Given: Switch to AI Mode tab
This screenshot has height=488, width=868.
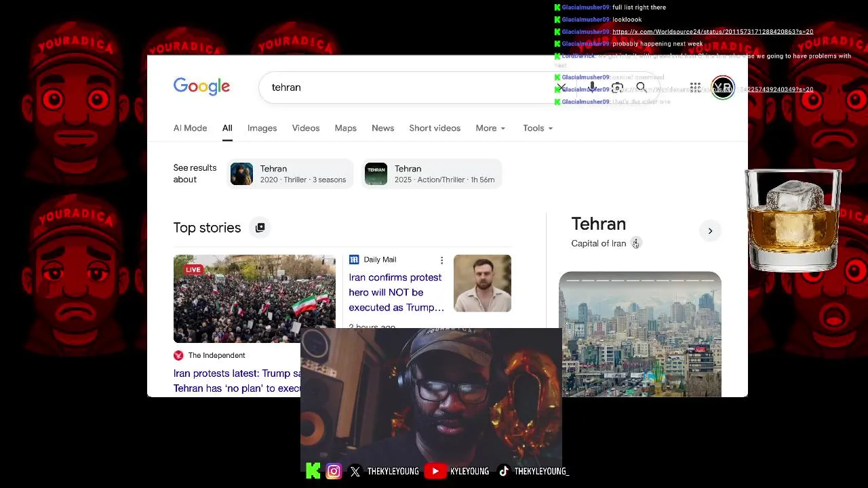Looking at the screenshot, I should (190, 128).
